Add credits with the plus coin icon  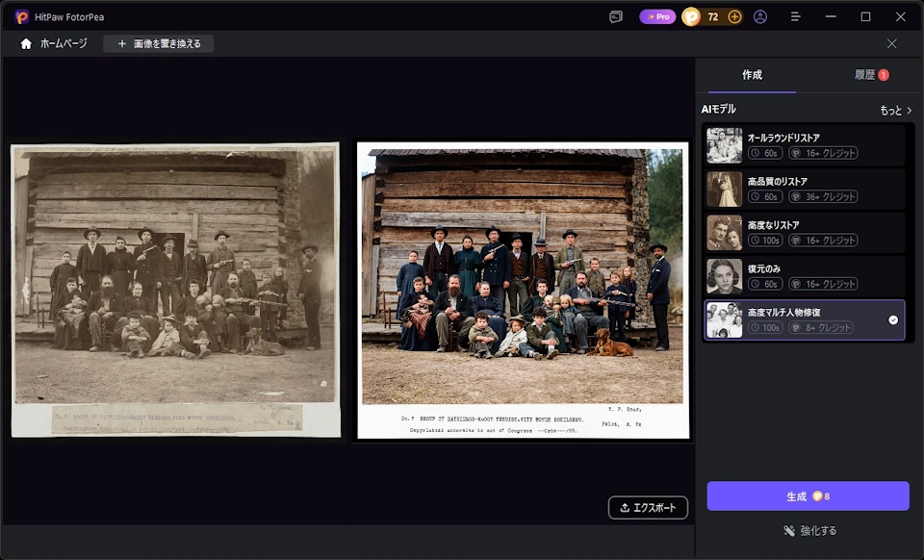[x=734, y=16]
